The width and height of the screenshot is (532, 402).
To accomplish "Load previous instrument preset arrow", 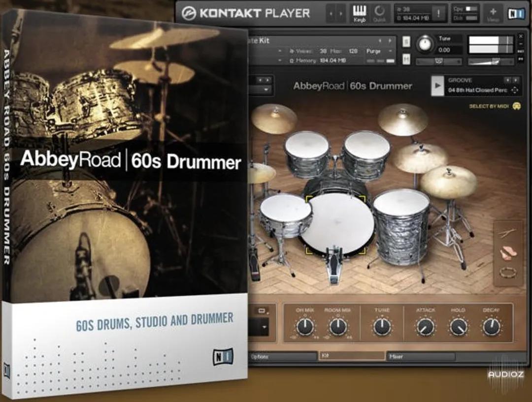I will click(x=380, y=41).
